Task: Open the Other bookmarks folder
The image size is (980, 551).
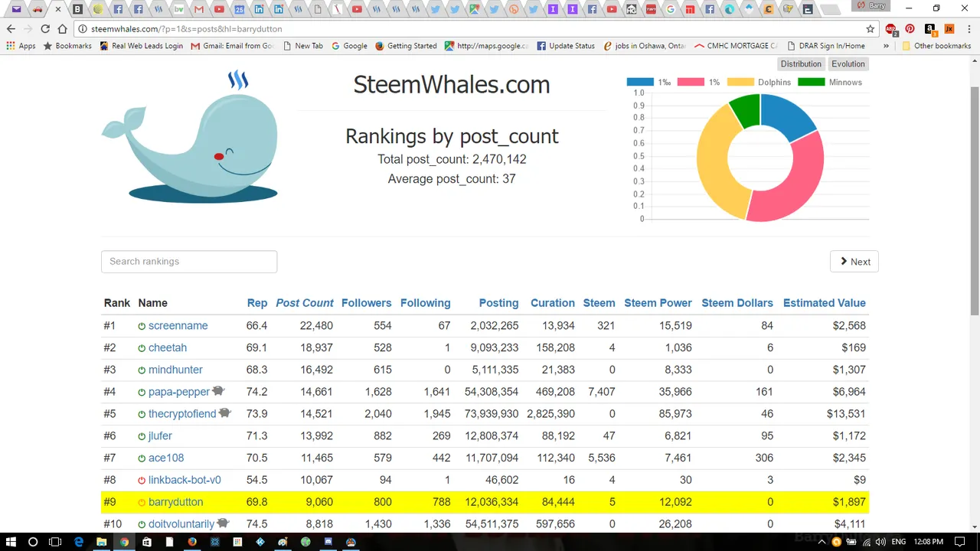Action: [937, 46]
